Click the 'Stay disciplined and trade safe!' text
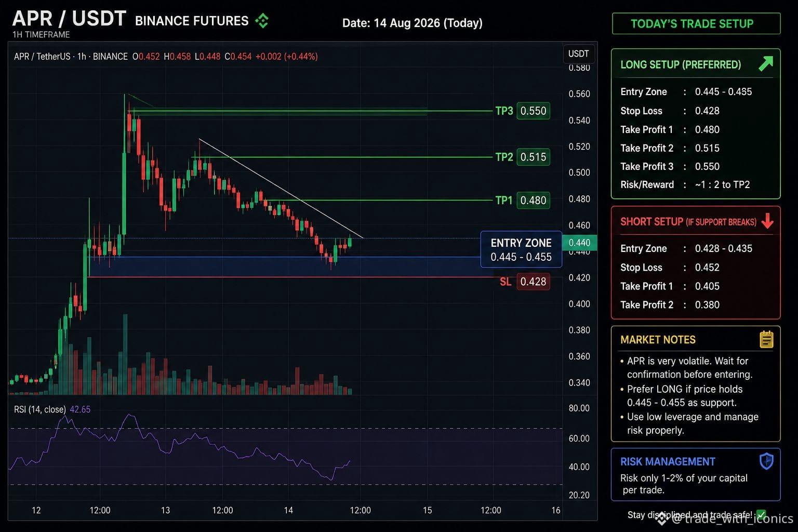 (x=690, y=515)
